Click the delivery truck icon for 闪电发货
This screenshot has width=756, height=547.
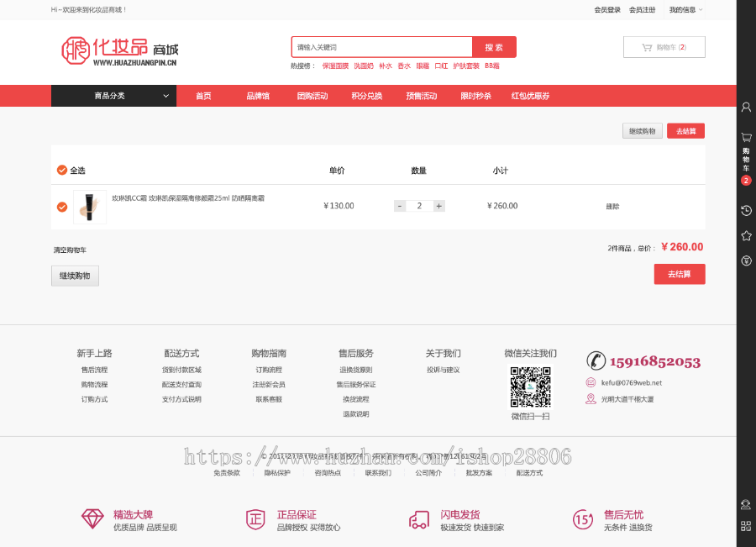pyautogui.click(x=419, y=520)
